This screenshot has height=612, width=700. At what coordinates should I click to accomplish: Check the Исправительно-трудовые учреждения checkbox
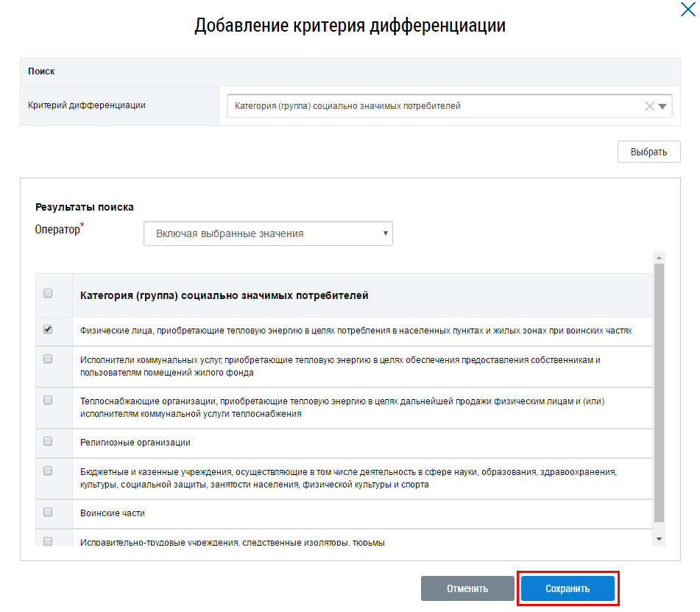tap(49, 541)
